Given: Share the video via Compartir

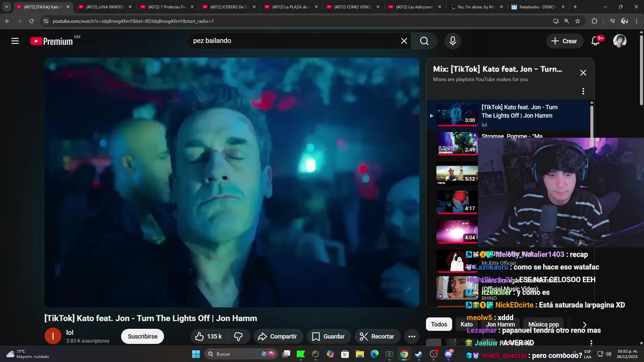Looking at the screenshot, I should coord(278,336).
